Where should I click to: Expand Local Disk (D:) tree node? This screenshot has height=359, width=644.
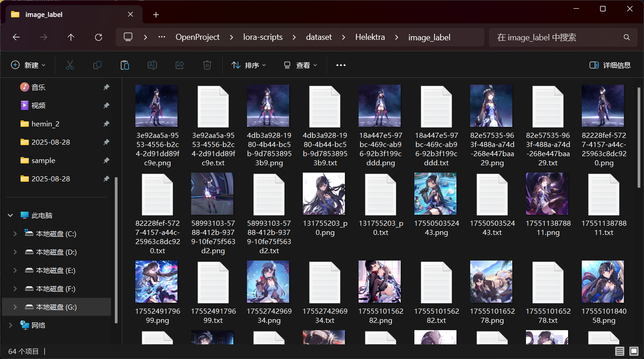[x=15, y=252]
